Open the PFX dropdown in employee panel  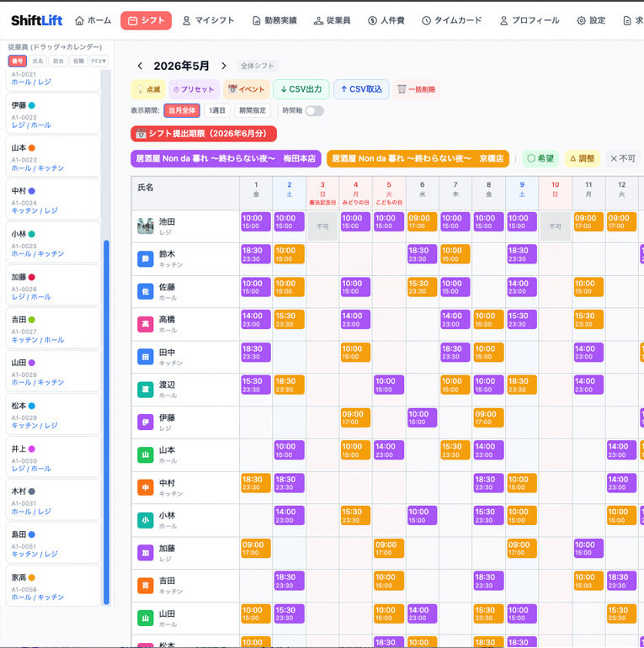pyautogui.click(x=99, y=61)
